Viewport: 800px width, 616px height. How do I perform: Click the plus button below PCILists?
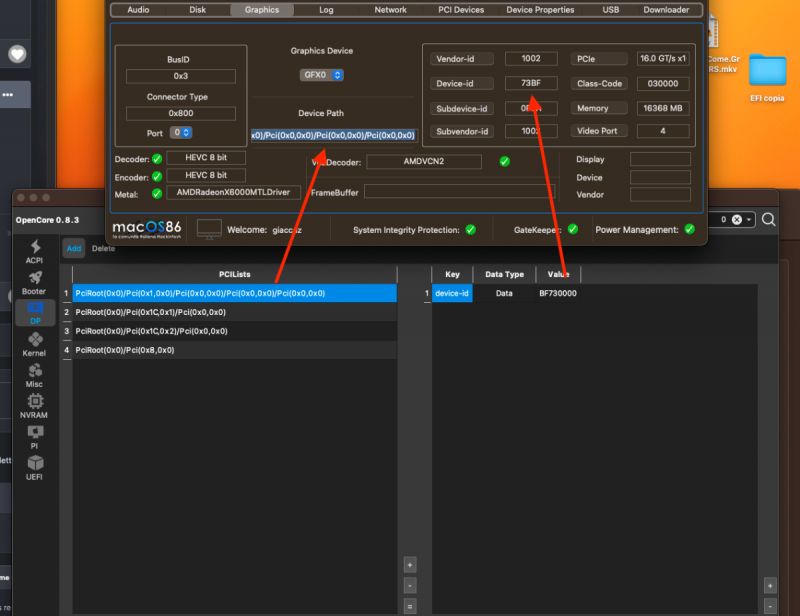[410, 565]
